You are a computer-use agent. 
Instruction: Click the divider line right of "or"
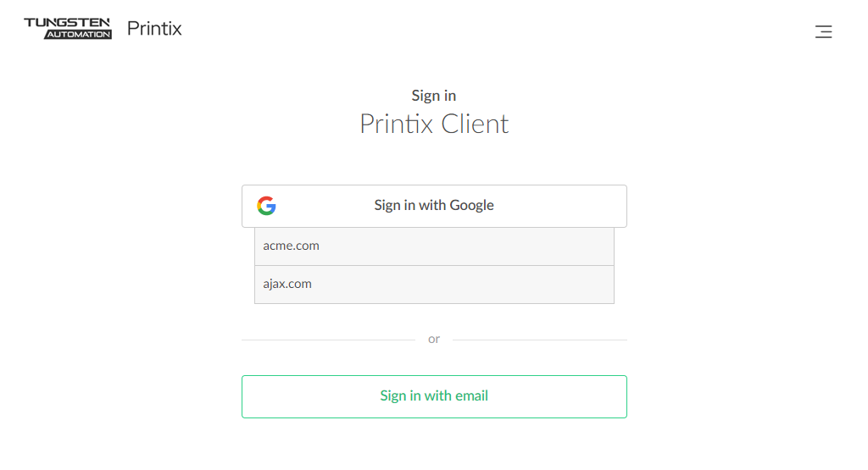(539, 340)
